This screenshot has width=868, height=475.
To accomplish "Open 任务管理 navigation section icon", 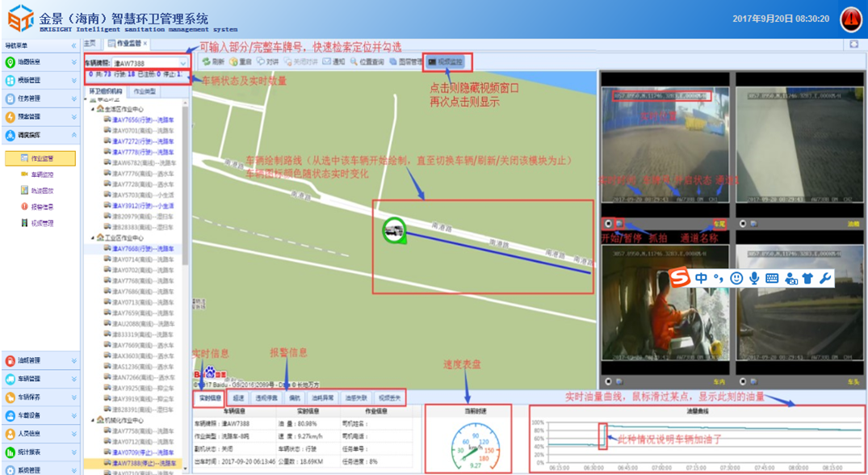I will click(x=10, y=99).
